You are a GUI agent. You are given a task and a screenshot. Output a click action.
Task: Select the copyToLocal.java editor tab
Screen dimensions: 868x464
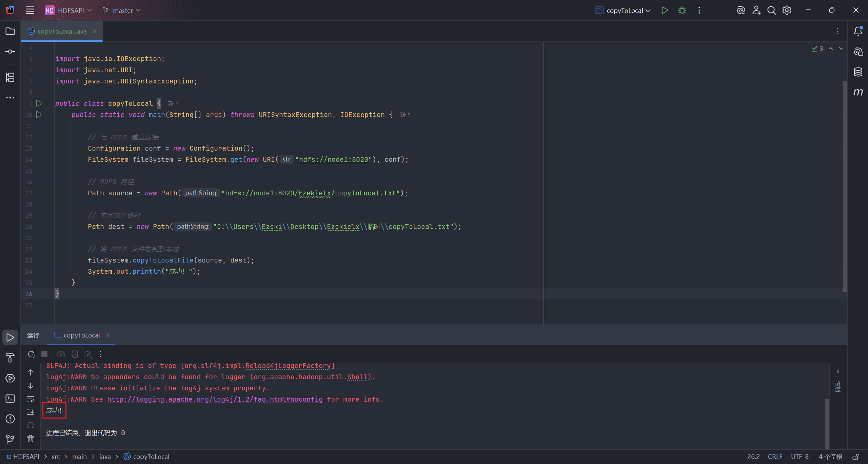tap(62, 31)
